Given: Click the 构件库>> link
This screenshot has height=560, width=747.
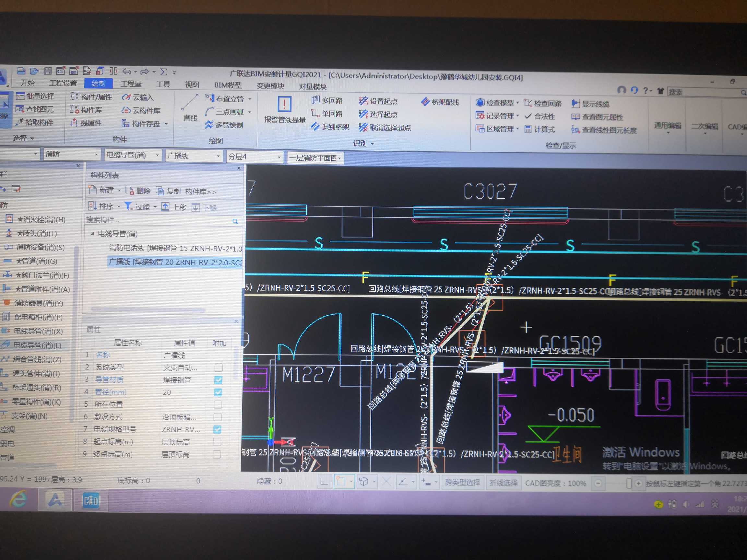Looking at the screenshot, I should click(200, 192).
